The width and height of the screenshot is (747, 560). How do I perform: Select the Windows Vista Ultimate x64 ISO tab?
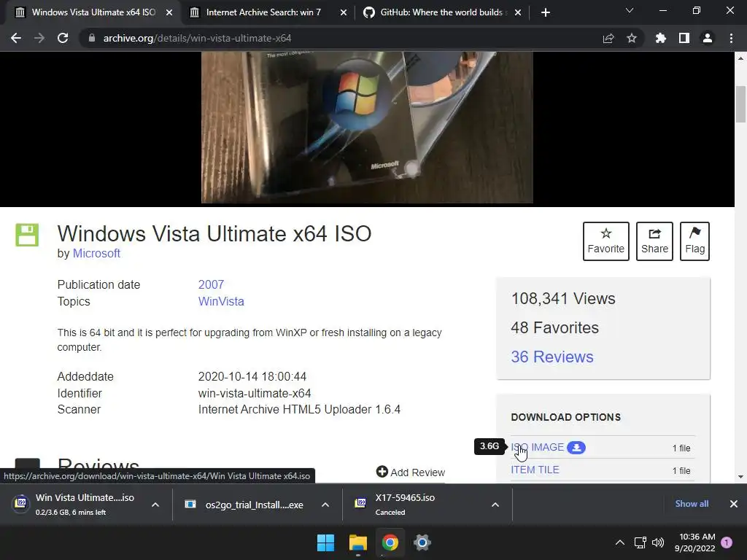tap(93, 12)
